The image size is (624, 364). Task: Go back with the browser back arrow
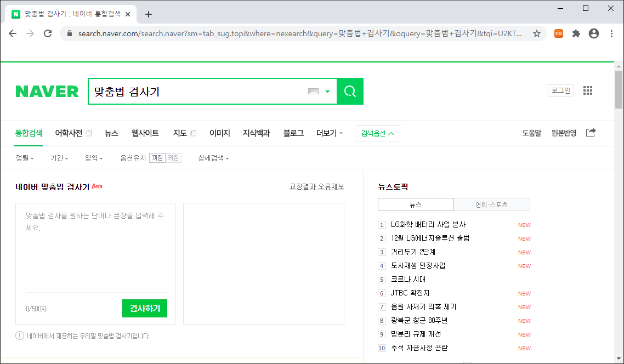pyautogui.click(x=13, y=33)
